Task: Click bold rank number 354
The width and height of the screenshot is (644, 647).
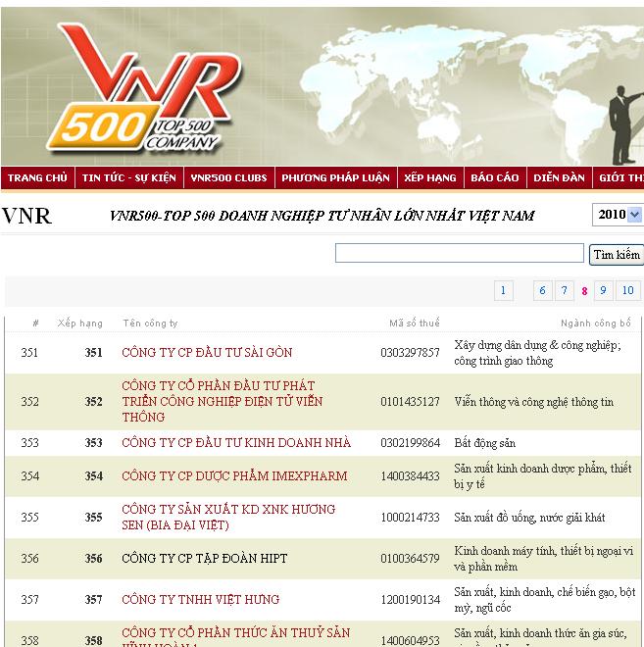Action: click(x=94, y=476)
